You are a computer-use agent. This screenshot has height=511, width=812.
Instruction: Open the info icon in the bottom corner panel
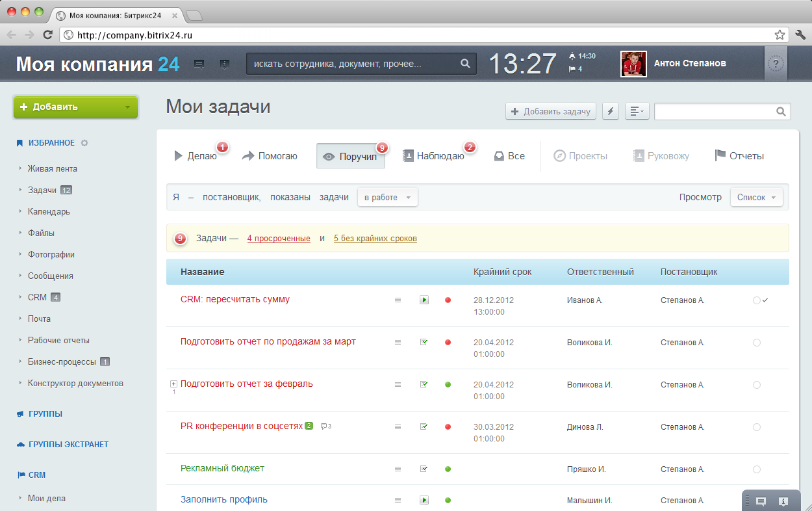click(x=783, y=501)
